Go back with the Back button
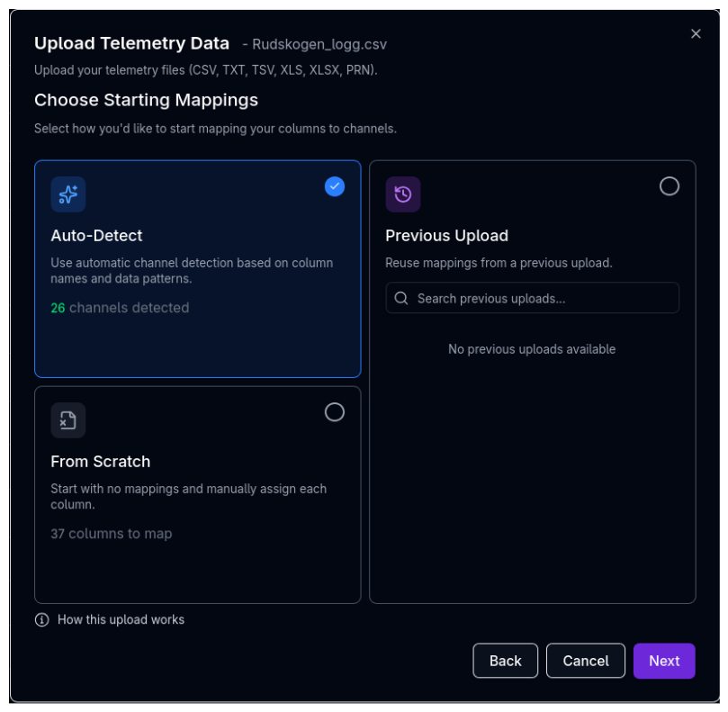 tap(505, 661)
